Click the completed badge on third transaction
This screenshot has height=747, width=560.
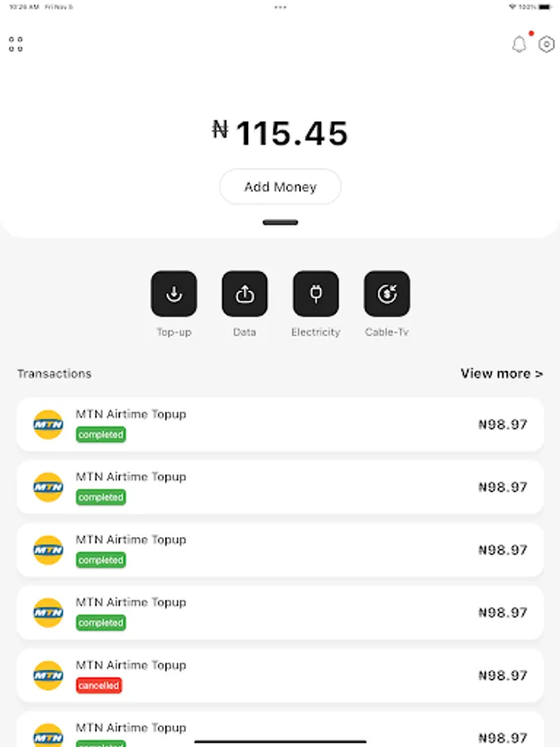[x=100, y=560]
